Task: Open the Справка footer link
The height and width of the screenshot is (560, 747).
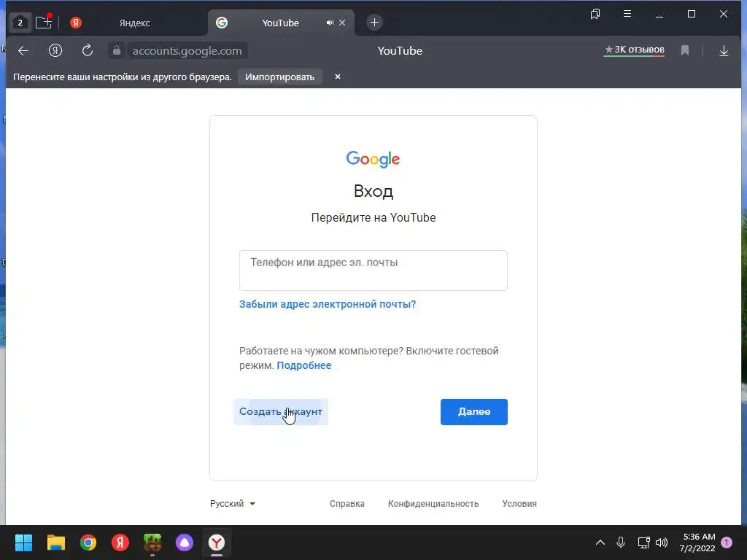Action: pos(347,504)
